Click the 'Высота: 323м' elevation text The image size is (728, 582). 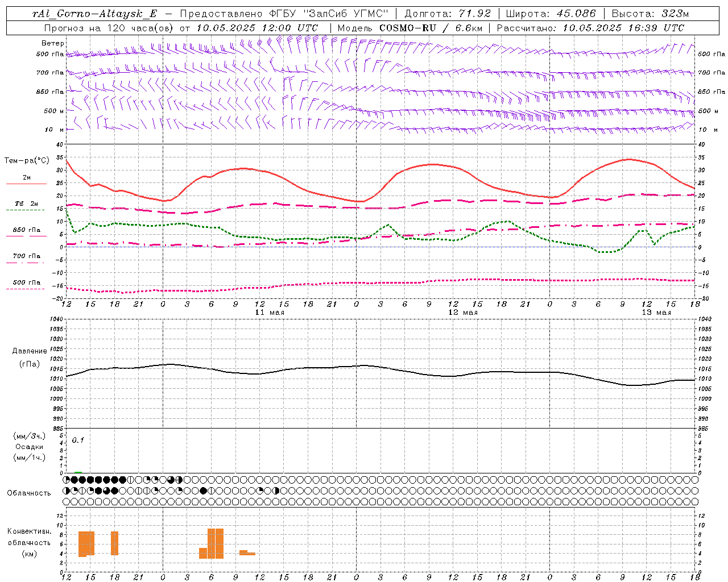pyautogui.click(x=651, y=14)
